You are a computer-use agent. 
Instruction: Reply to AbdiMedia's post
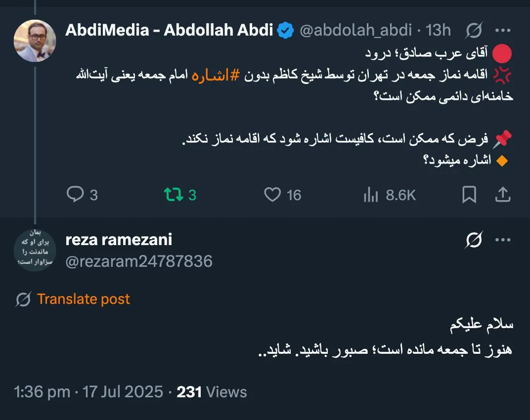pos(76,195)
